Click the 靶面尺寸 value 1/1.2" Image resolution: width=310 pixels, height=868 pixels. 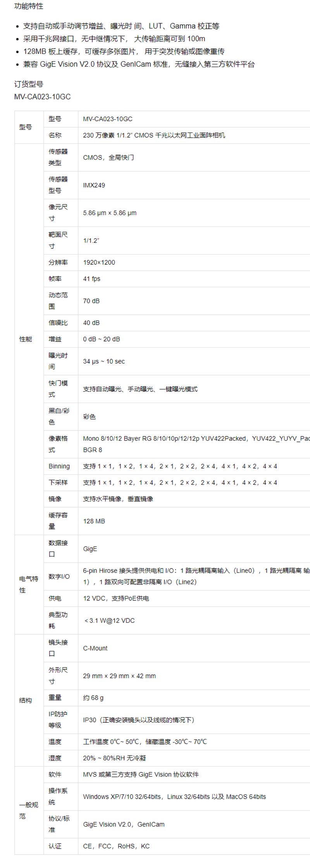pos(91,241)
